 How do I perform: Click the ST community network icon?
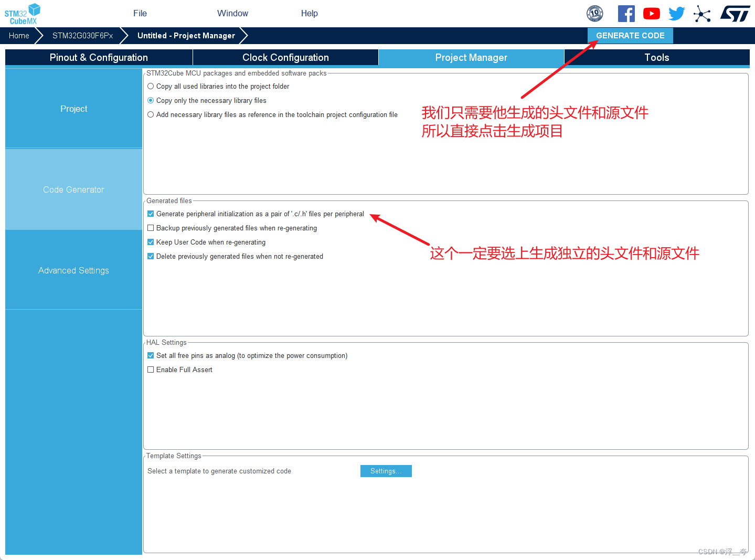[702, 14]
